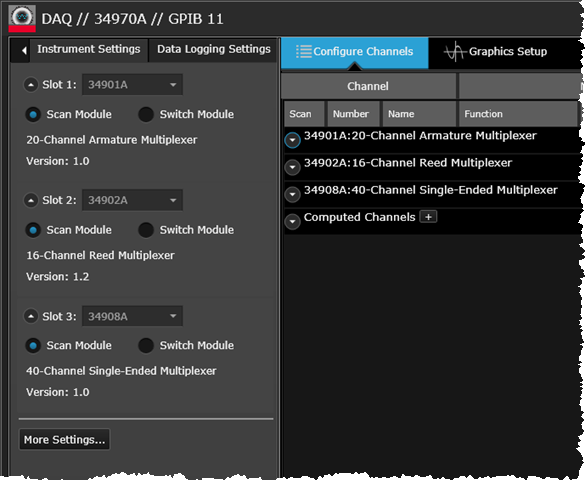Open the Slot 3 module dropdown 34908A
Viewport: 585px width, 480px height.
(132, 316)
